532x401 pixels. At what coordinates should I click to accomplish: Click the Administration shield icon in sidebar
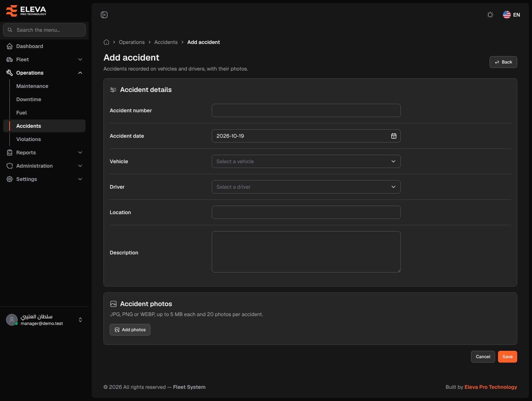pyautogui.click(x=10, y=166)
